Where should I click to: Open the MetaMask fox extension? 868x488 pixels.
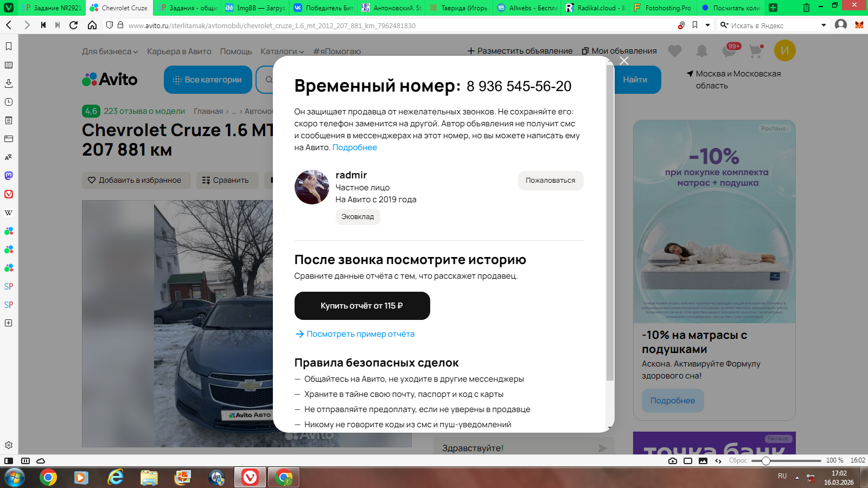tap(859, 25)
